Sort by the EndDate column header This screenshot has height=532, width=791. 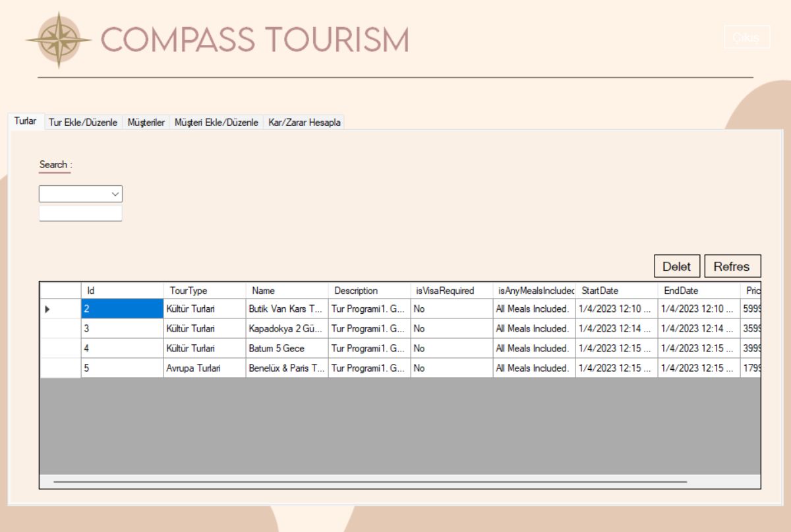point(699,291)
